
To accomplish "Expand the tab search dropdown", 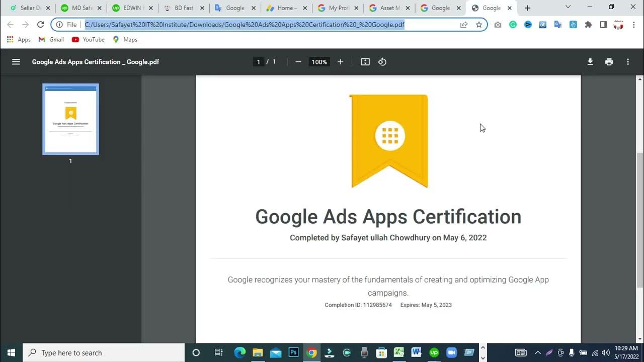I will (568, 7).
